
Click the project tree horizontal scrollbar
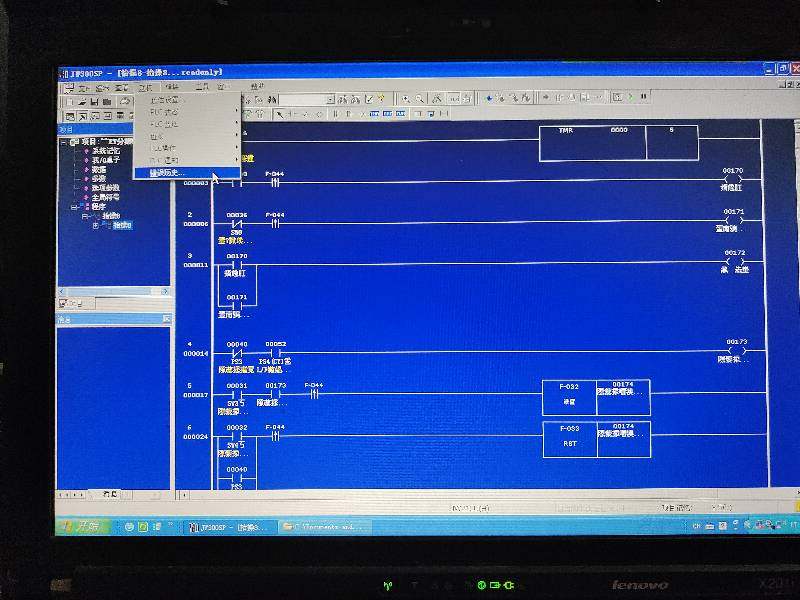tap(114, 291)
